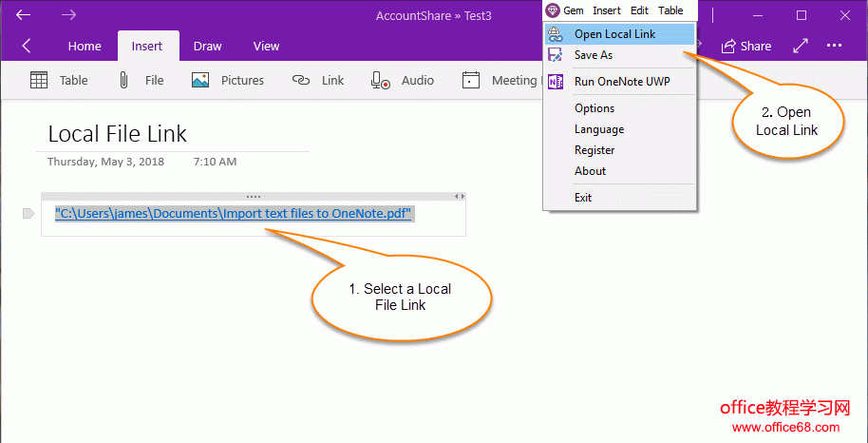Click the Local File Link page title
This screenshot has height=443, width=868.
118,134
